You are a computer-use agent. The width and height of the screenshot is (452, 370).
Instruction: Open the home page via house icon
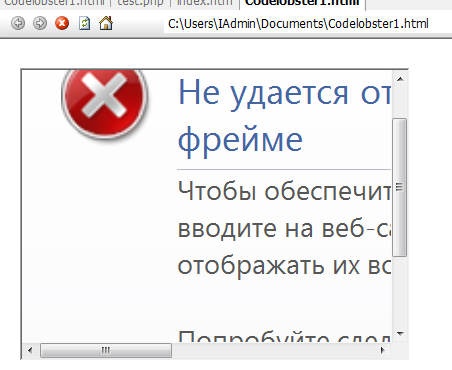pos(106,23)
